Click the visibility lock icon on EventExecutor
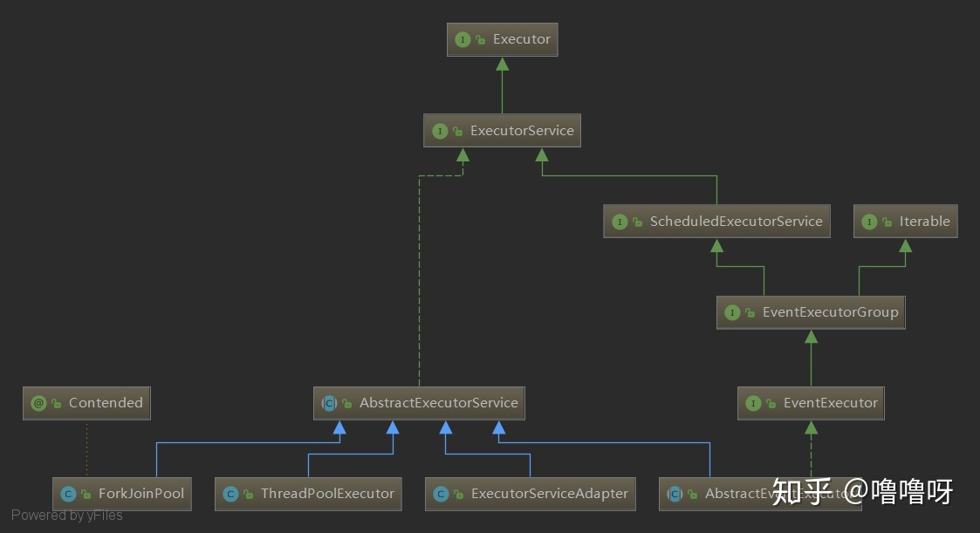 click(771, 403)
